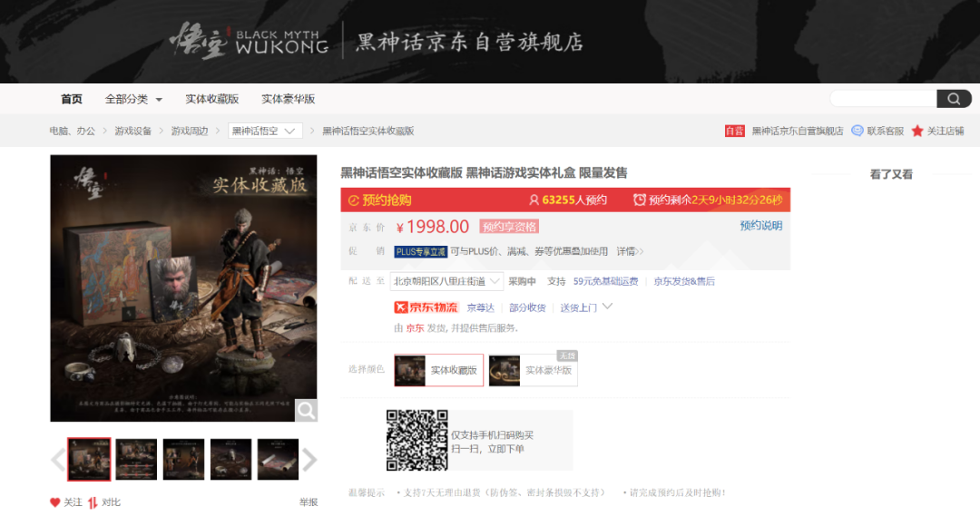
Task: Click the 对比 compare icon
Action: tap(93, 502)
